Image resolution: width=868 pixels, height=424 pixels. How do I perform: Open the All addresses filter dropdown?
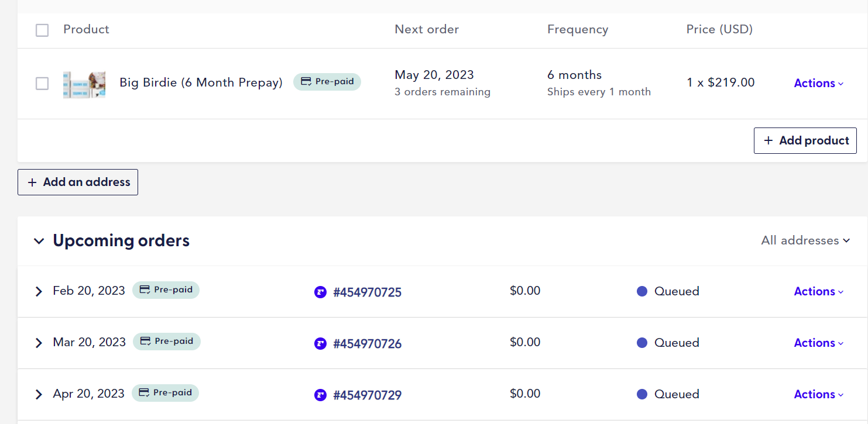click(805, 240)
